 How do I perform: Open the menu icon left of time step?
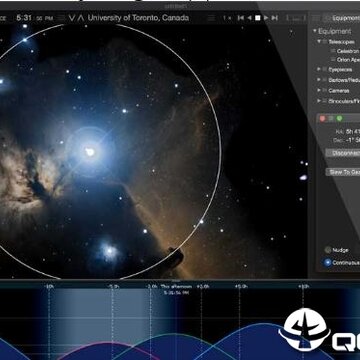211,18
